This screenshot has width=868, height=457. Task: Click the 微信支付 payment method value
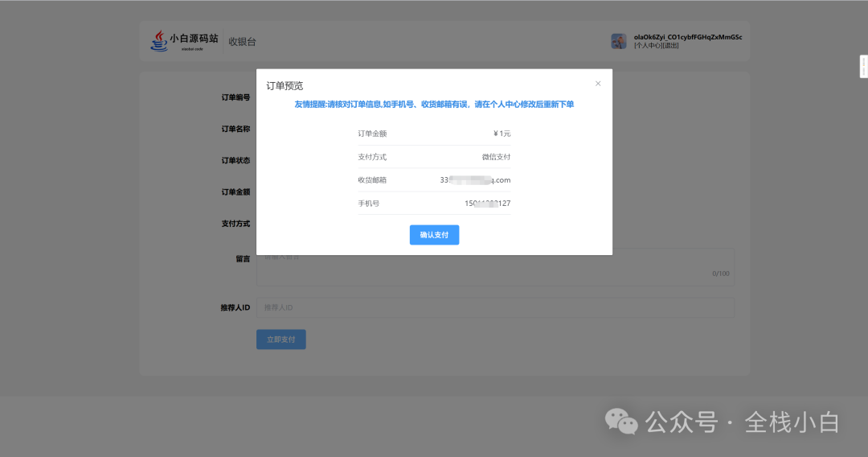click(x=496, y=157)
